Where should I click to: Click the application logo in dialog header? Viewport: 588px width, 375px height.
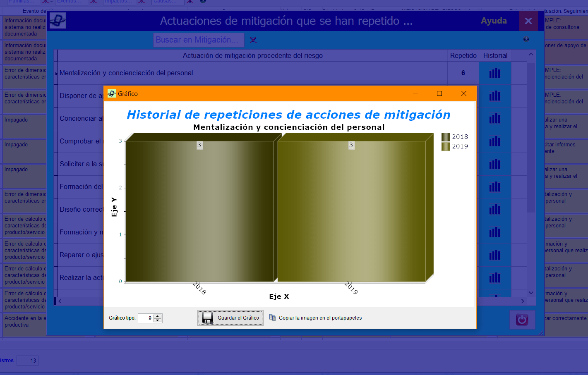click(x=58, y=21)
